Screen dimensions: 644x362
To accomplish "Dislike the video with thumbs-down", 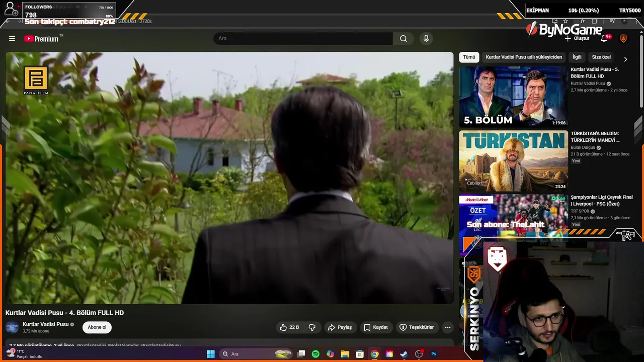I will pyautogui.click(x=312, y=327).
